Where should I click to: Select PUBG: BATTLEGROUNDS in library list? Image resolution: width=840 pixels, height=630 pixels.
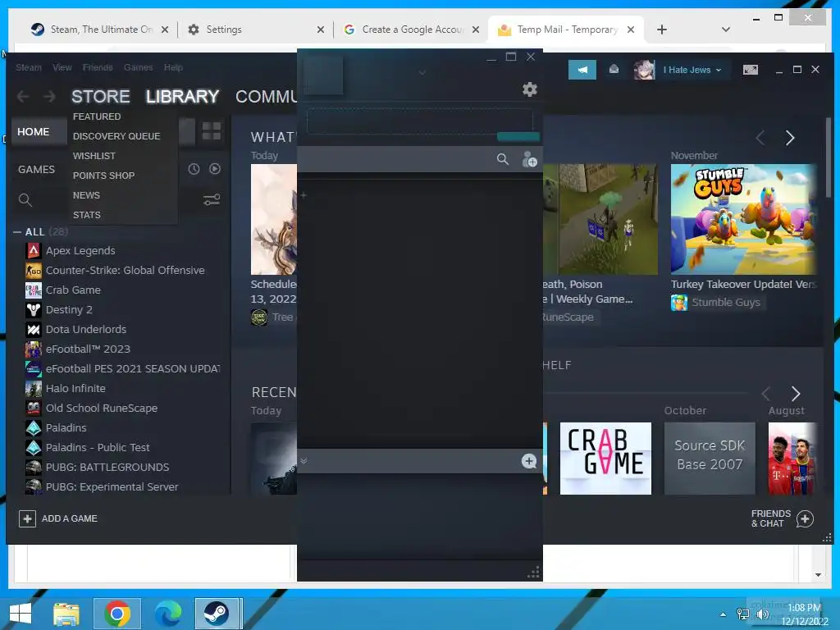point(107,467)
